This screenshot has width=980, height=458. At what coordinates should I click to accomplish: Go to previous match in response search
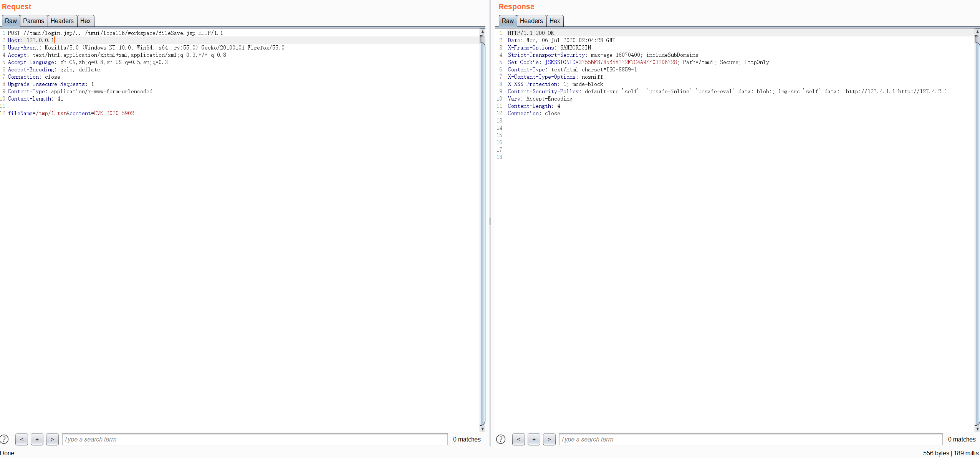[x=518, y=439]
